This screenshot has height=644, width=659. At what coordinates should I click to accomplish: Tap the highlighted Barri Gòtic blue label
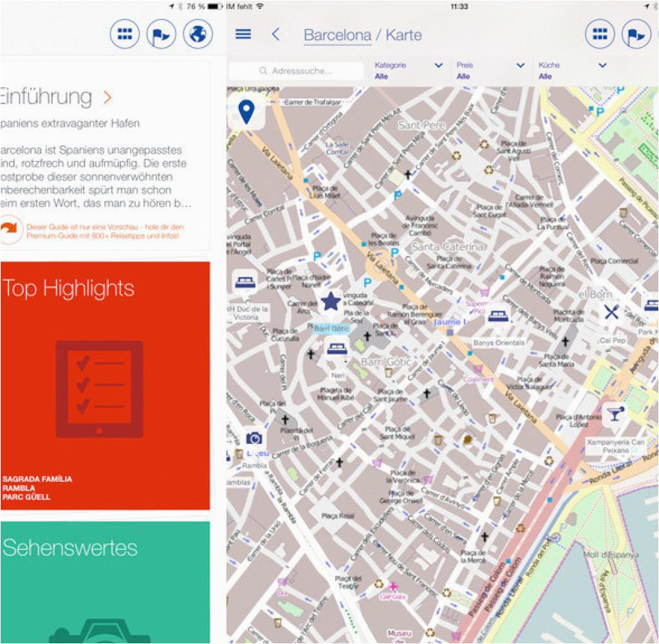(x=331, y=329)
